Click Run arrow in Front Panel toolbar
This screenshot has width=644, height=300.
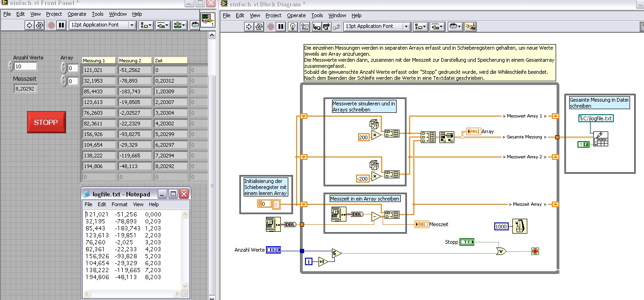click(29, 25)
